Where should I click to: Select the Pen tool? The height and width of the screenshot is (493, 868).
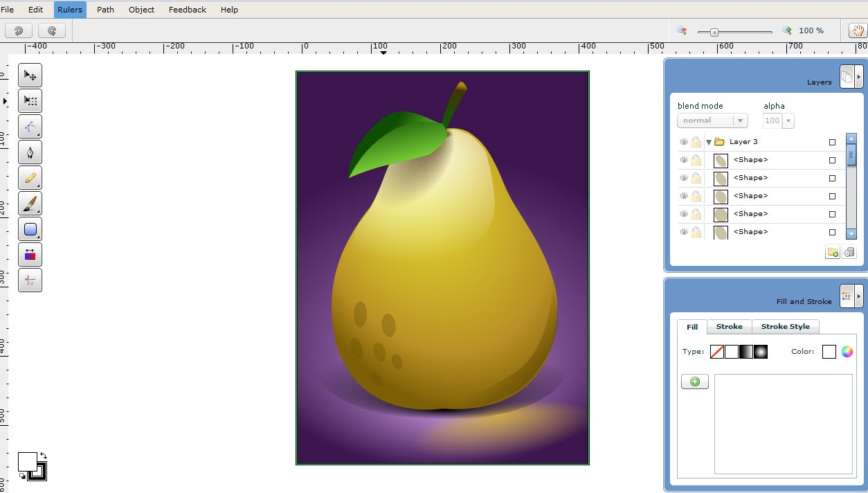[30, 152]
